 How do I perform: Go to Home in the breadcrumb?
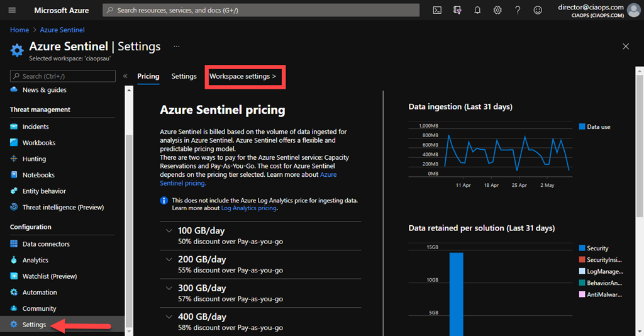pos(19,30)
